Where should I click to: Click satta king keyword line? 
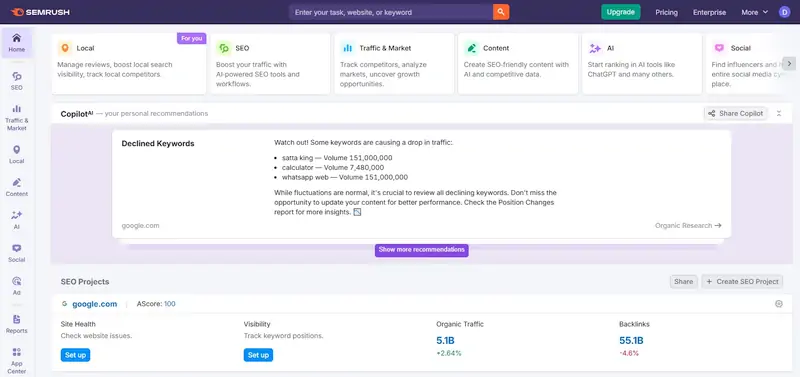pyautogui.click(x=337, y=158)
